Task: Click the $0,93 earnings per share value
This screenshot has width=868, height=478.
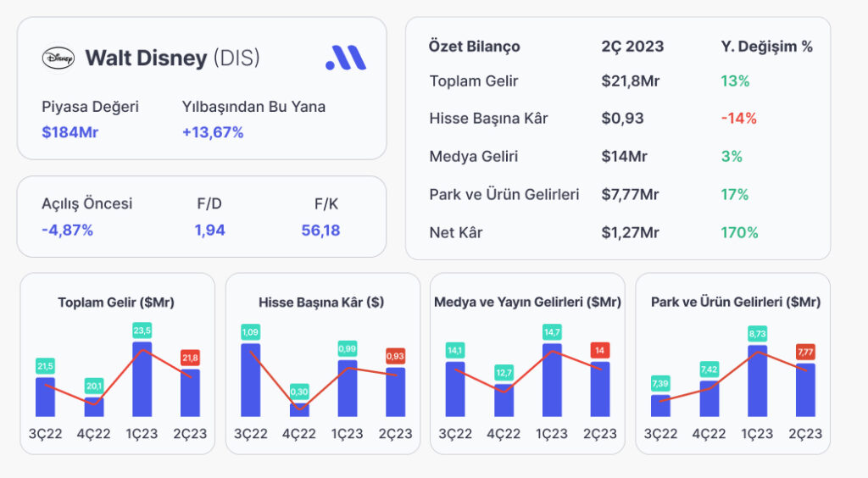Action: [623, 119]
